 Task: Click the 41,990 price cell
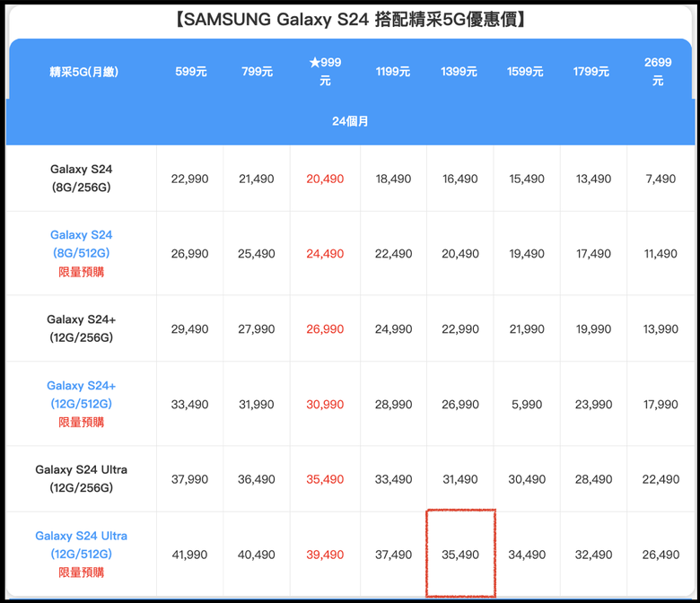click(189, 555)
